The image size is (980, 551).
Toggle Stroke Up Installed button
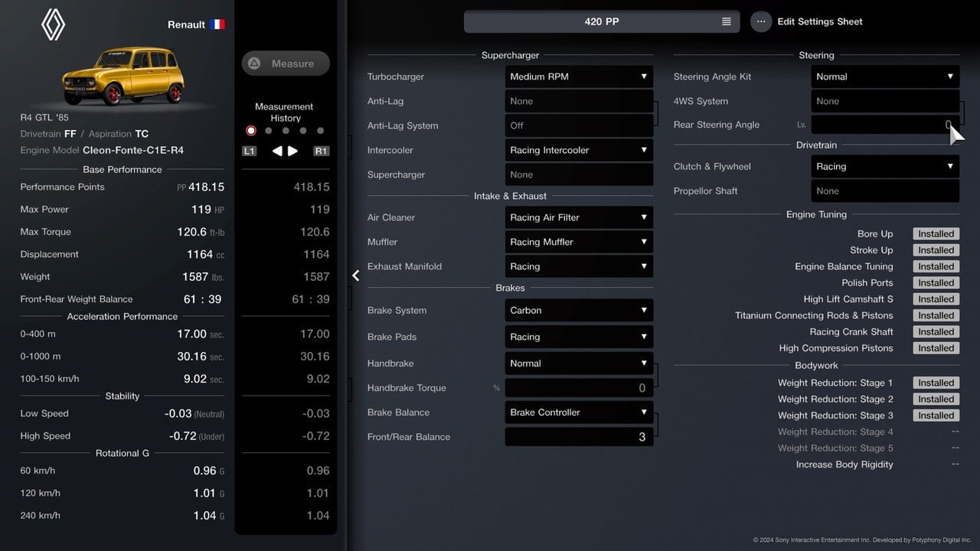(936, 250)
